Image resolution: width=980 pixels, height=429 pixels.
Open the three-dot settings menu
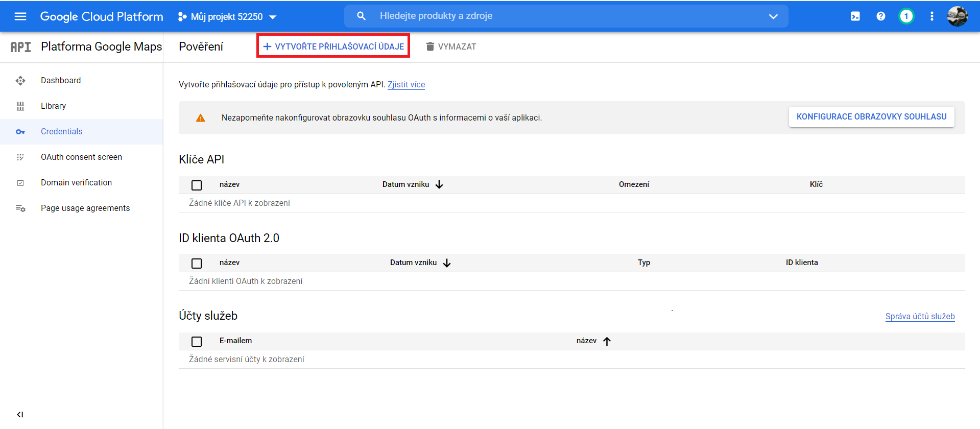931,16
